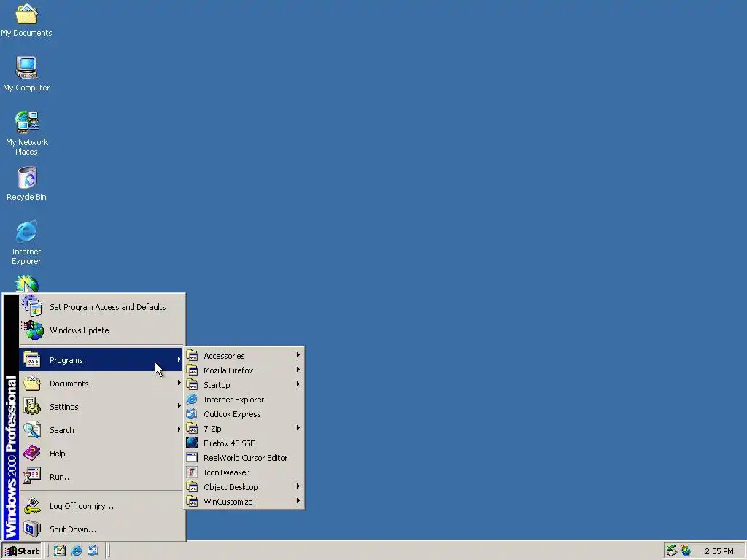Viewport: 747px width, 560px height.
Task: Click the Documents folder icon
Action: point(32,383)
